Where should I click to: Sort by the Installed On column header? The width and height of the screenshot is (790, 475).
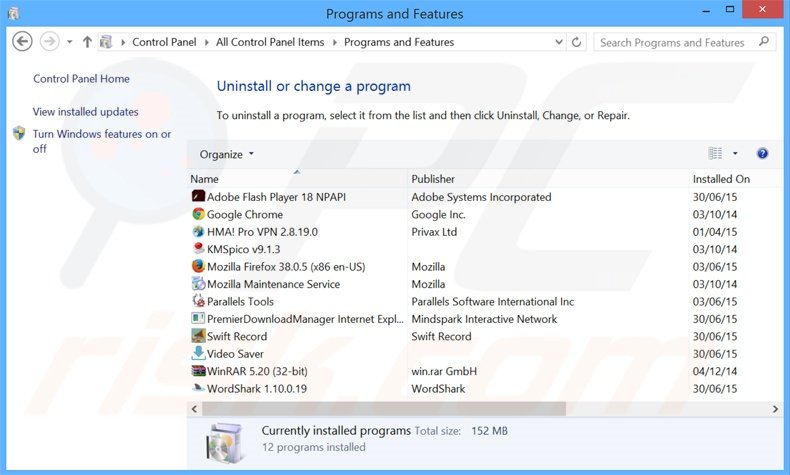point(721,179)
